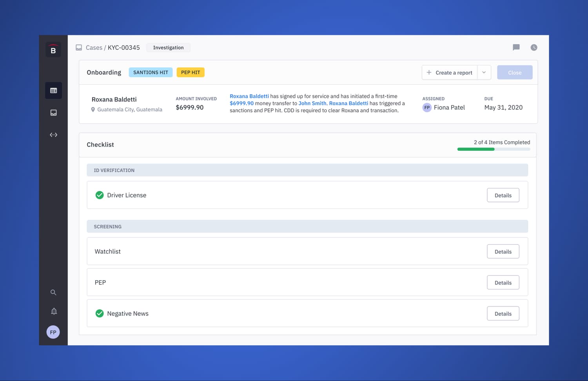
Task: Open the cases card icon in sidebar
Action: coord(53,91)
